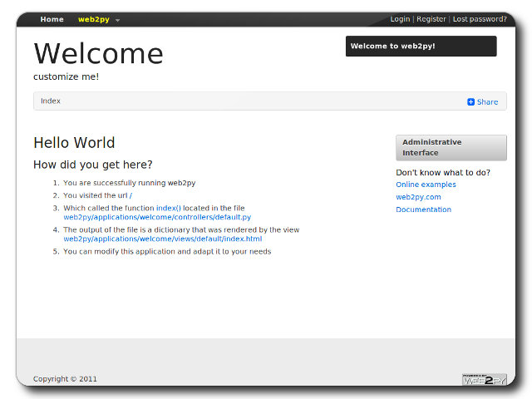Click the index() function link

[x=168, y=209]
